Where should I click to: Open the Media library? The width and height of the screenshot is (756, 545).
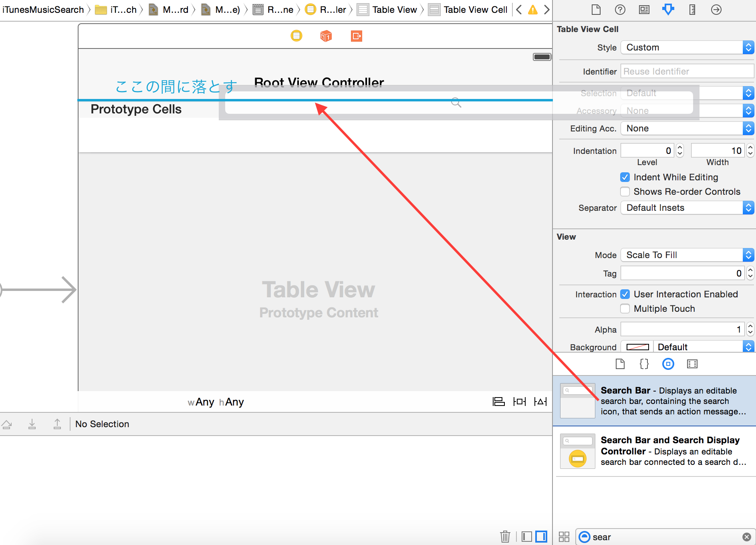[x=693, y=364]
